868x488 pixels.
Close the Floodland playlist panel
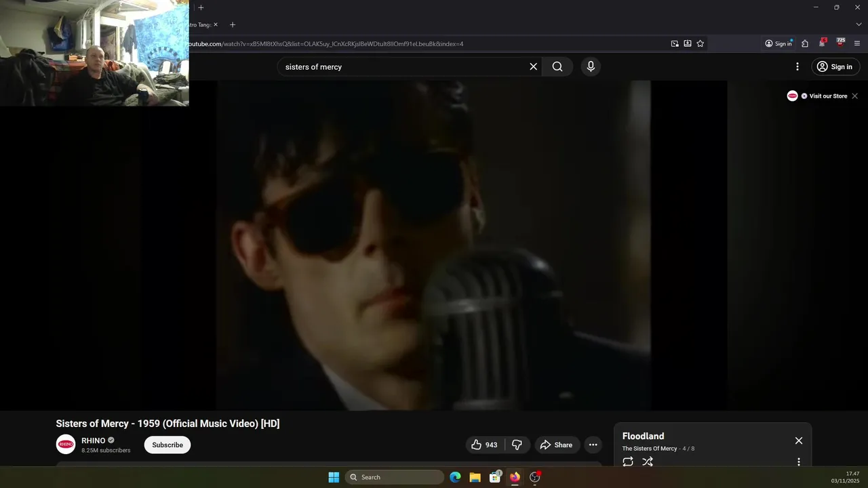[799, 441]
